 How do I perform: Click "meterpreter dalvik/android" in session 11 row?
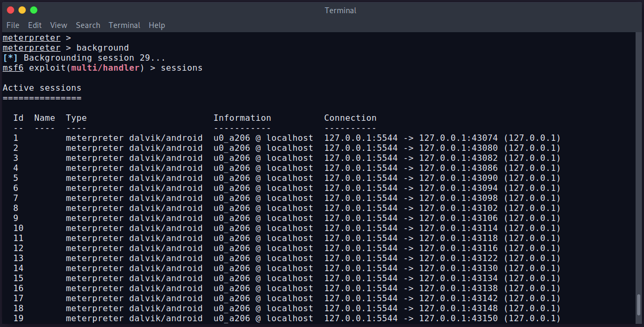(134, 238)
